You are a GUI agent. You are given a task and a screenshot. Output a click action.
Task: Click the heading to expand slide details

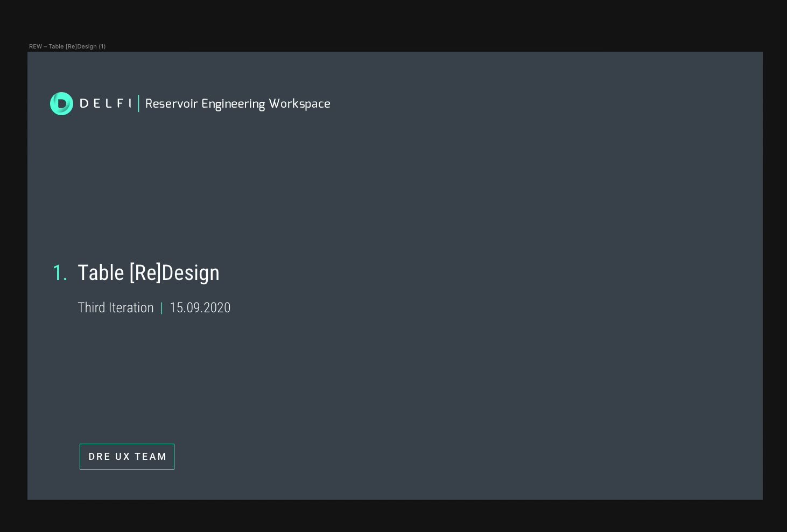[x=149, y=272]
